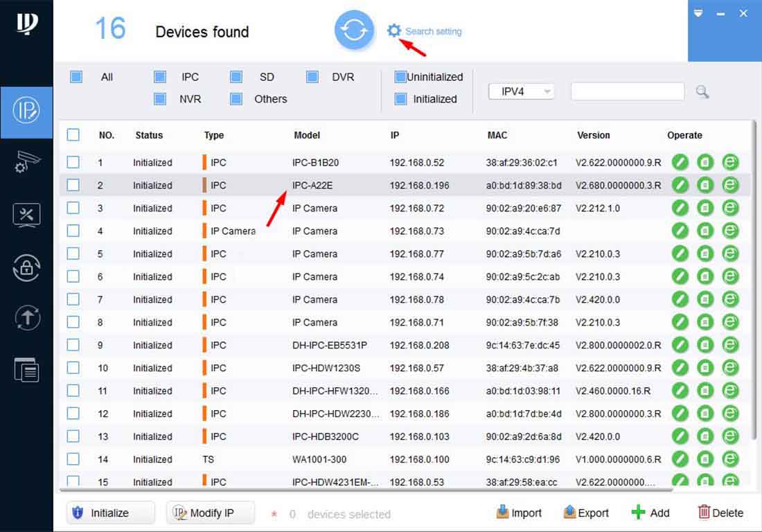Click the edit pencil for 192.168.0.72

(x=680, y=208)
